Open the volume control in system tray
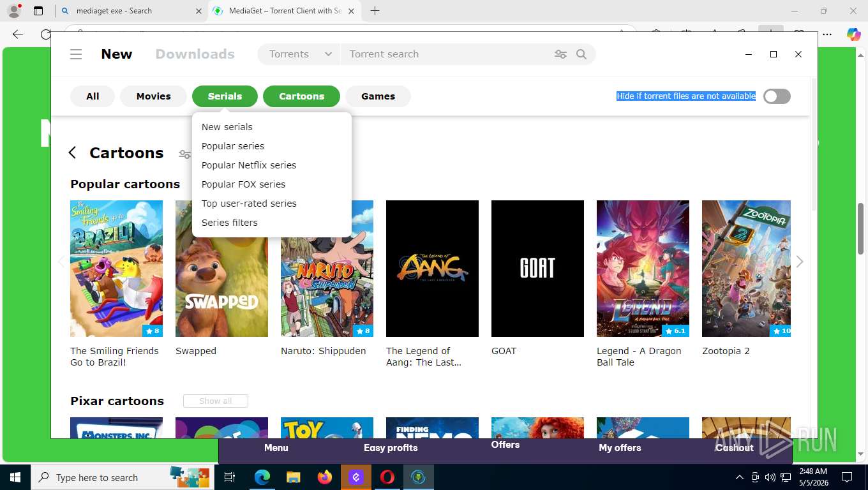 (x=770, y=477)
